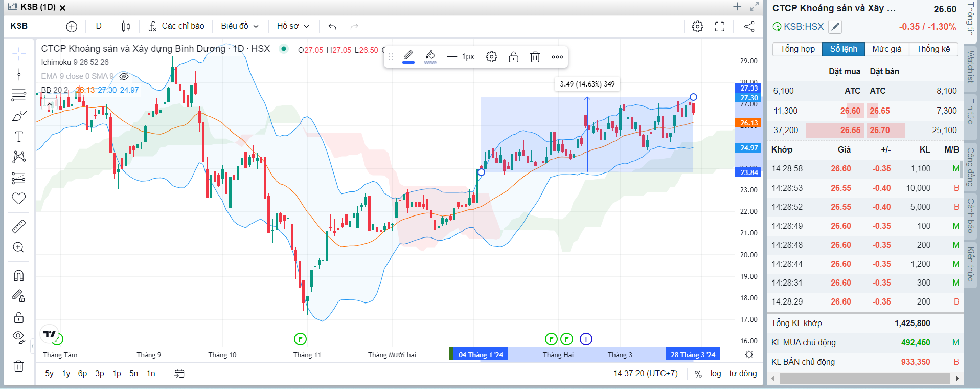Viewport: 980px width, 389px height.
Task: Select the text annotation tool
Action: [x=19, y=136]
